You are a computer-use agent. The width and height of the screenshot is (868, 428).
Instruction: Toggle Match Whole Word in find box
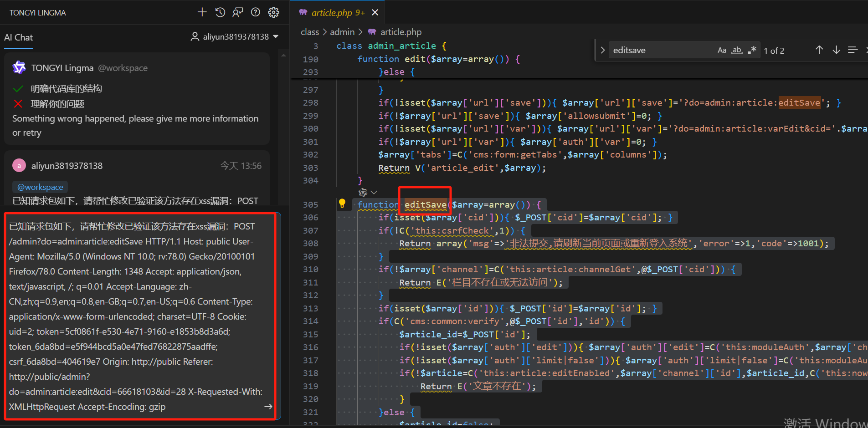(x=737, y=50)
